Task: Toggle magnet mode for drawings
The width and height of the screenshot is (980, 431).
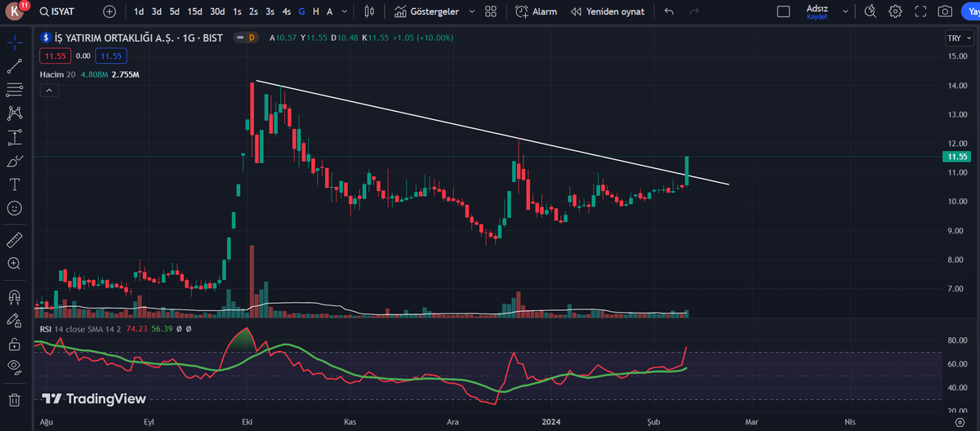Action: [x=14, y=296]
